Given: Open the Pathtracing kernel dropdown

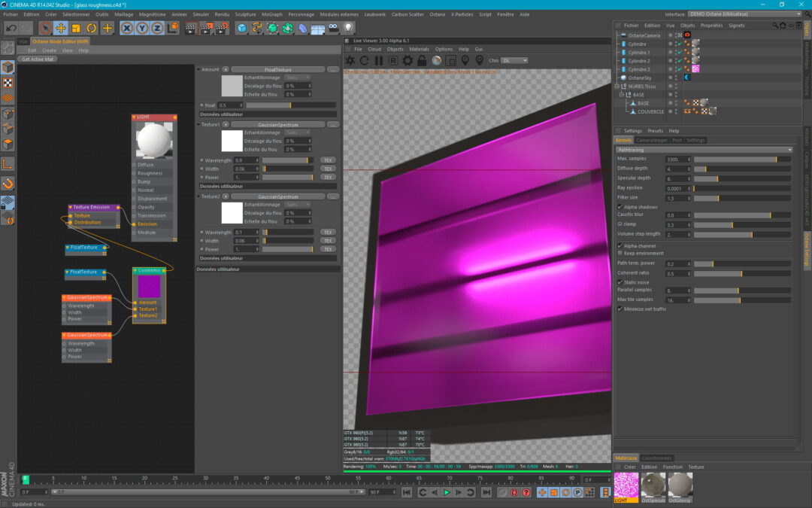Looking at the screenshot, I should point(704,150).
